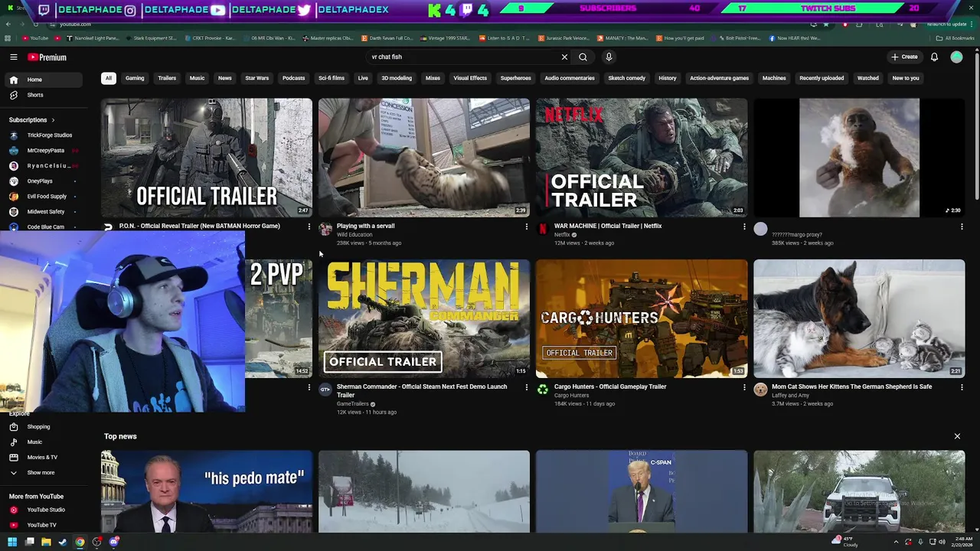Click the Create button
The width and height of the screenshot is (980, 551).
904,57
